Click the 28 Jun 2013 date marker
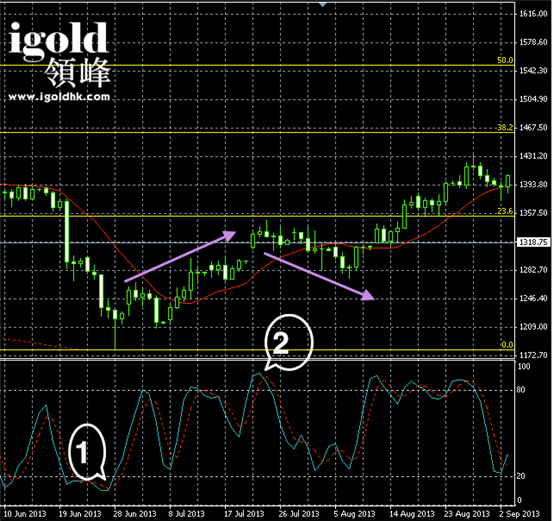 tap(135, 514)
